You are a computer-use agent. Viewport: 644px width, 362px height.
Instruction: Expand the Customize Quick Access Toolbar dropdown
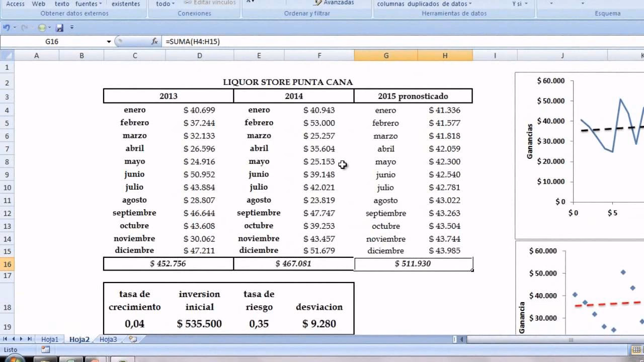tap(72, 28)
